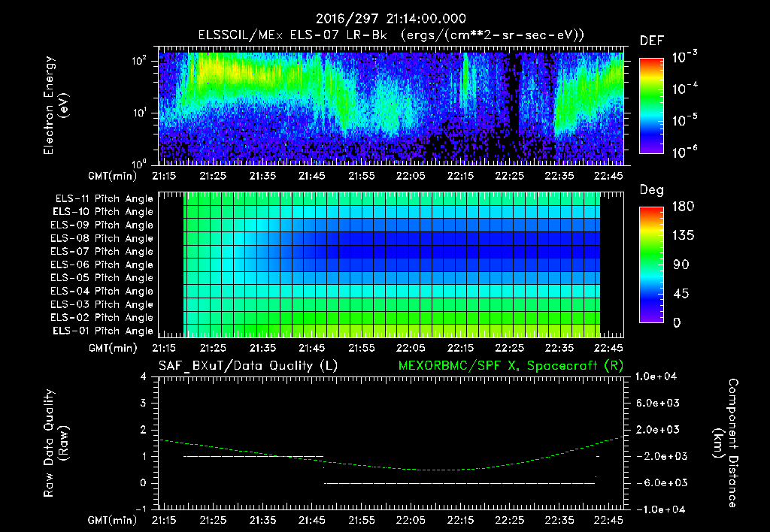Click the '1.0e+04' right axis value
Image resolution: width=770 pixels, height=532 pixels.
(x=656, y=376)
